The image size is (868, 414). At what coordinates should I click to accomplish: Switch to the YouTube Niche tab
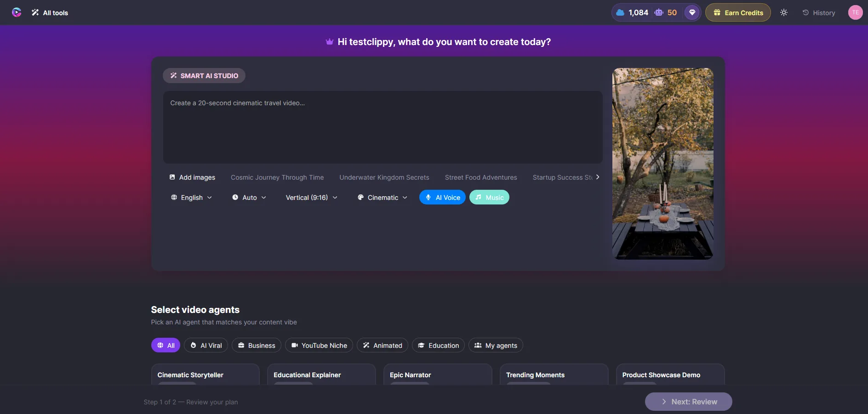(x=319, y=345)
